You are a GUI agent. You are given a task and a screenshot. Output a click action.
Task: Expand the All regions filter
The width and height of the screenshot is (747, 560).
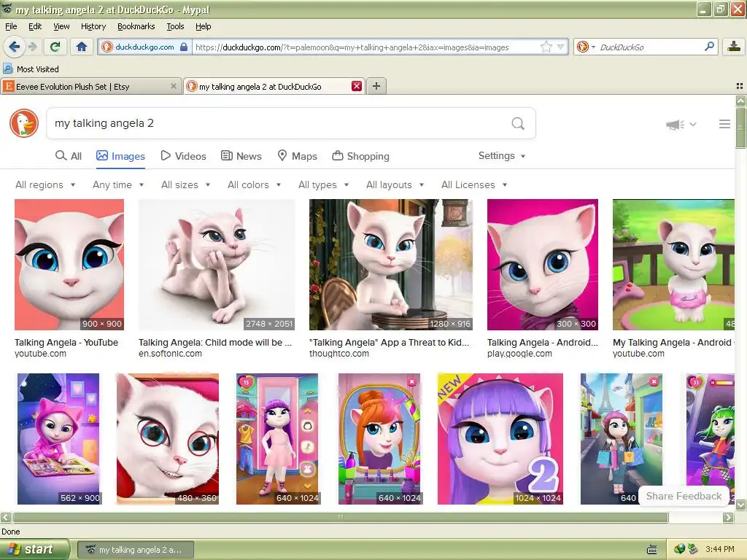pos(45,184)
